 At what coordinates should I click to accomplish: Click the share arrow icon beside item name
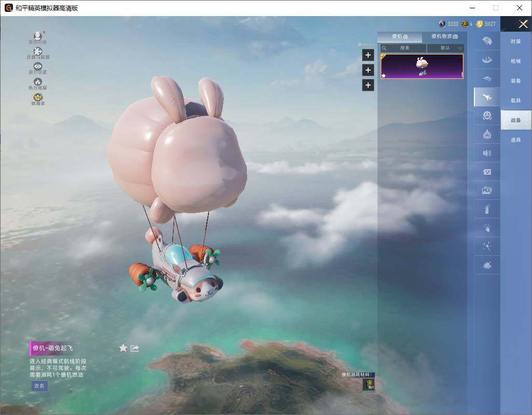[x=135, y=348]
